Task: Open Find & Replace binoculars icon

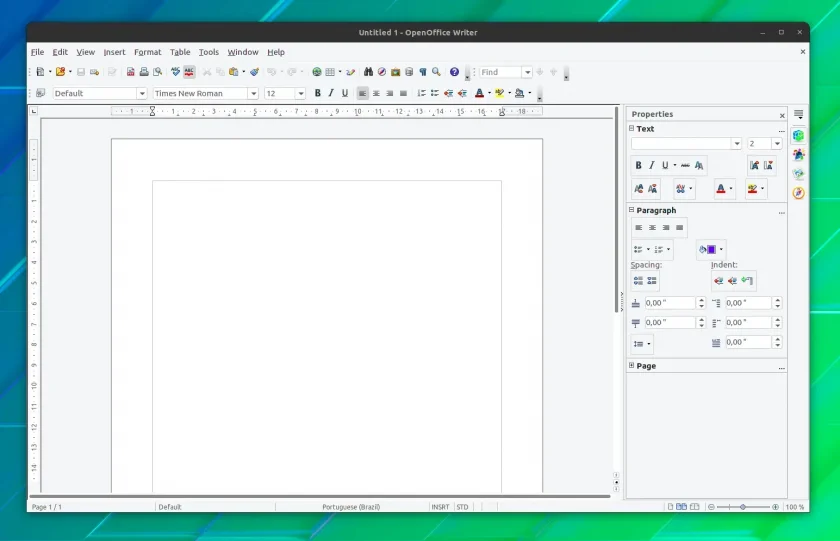Action: [x=368, y=72]
